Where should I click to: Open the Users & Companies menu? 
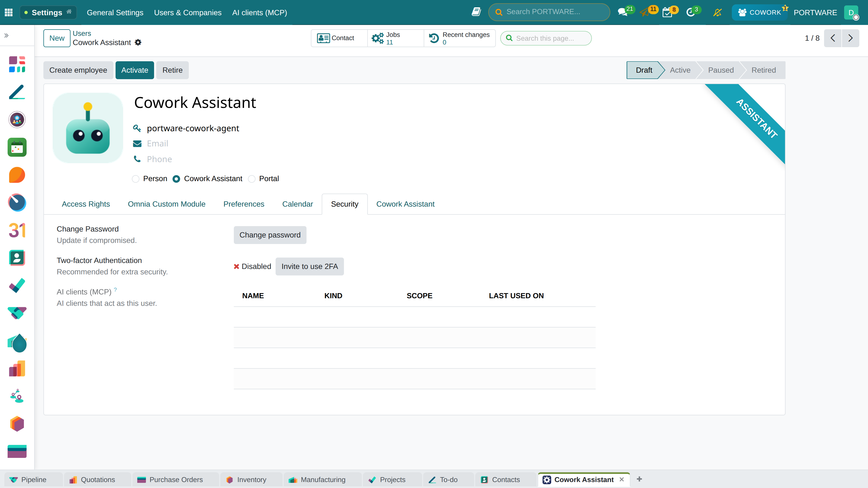[188, 12]
